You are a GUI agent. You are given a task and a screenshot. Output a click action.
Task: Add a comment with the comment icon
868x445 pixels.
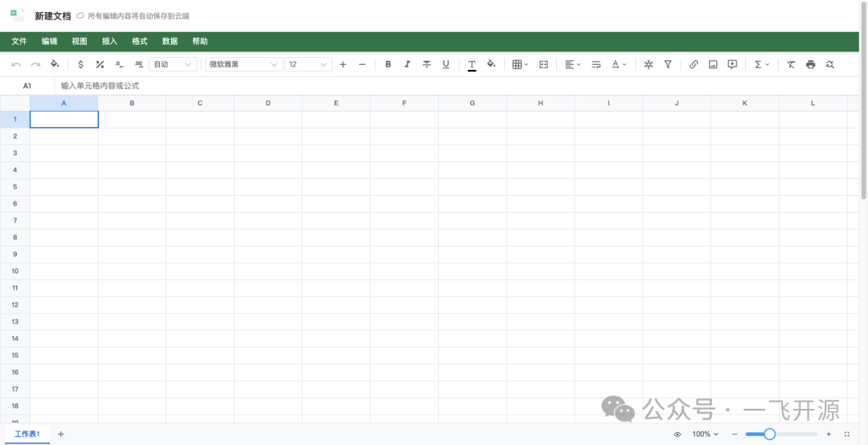(732, 64)
